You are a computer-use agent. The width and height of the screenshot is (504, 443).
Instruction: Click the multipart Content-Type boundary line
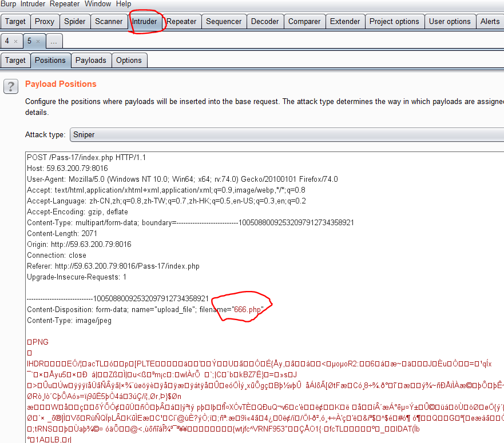coord(191,223)
